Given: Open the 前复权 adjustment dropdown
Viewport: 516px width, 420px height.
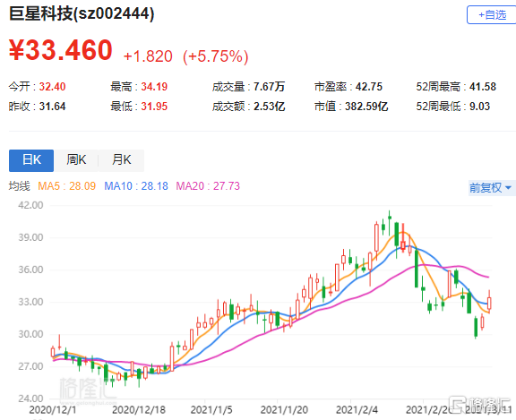Looking at the screenshot, I should (491, 188).
